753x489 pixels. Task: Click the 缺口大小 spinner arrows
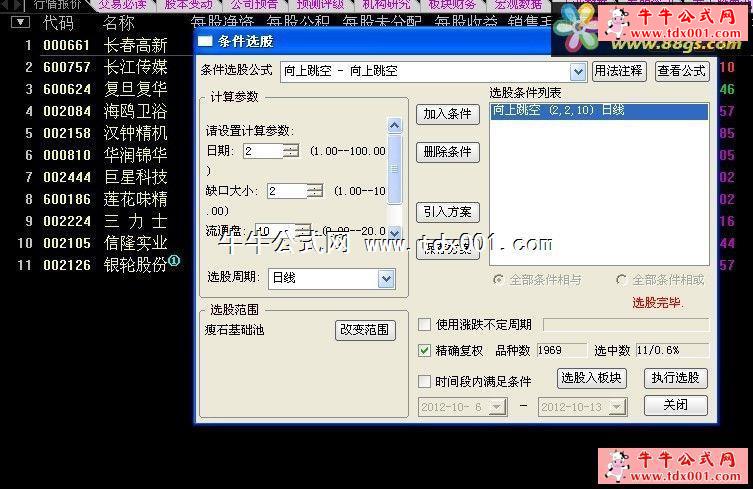coord(315,191)
